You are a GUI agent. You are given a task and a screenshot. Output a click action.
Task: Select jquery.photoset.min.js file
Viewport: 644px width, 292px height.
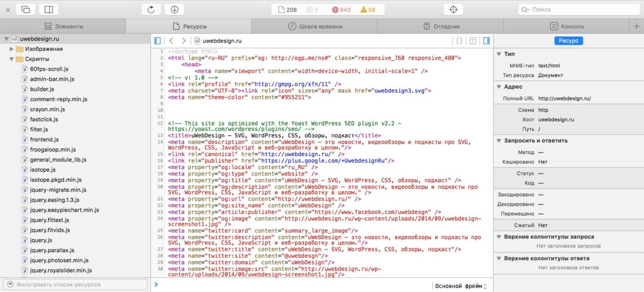(59, 261)
